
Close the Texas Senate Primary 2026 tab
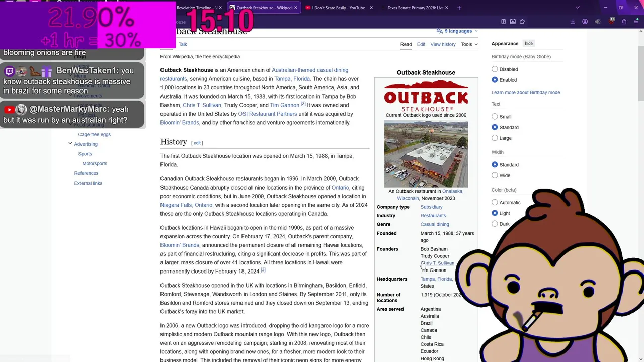click(447, 8)
